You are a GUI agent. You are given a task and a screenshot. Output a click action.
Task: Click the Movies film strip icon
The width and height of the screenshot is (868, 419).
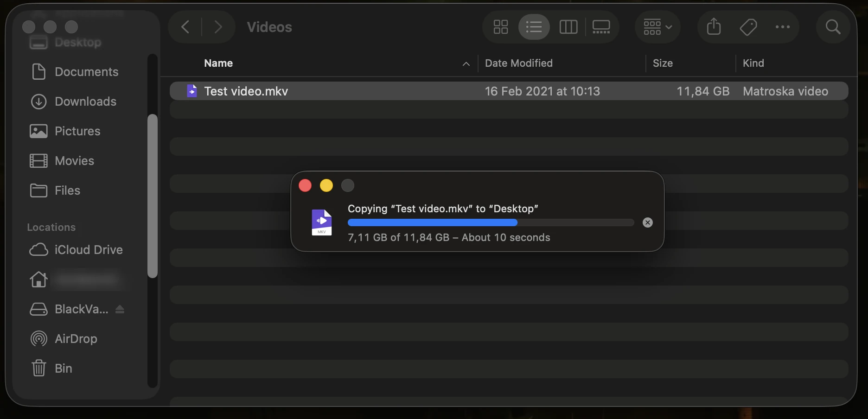[38, 161]
